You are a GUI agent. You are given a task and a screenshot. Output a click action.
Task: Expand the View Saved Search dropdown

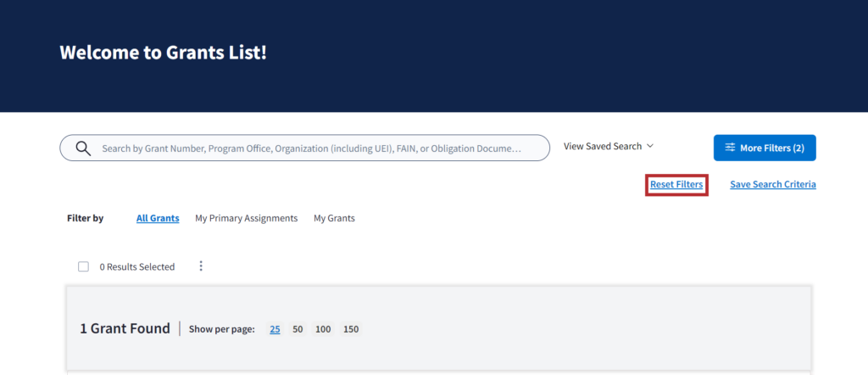[x=603, y=146]
